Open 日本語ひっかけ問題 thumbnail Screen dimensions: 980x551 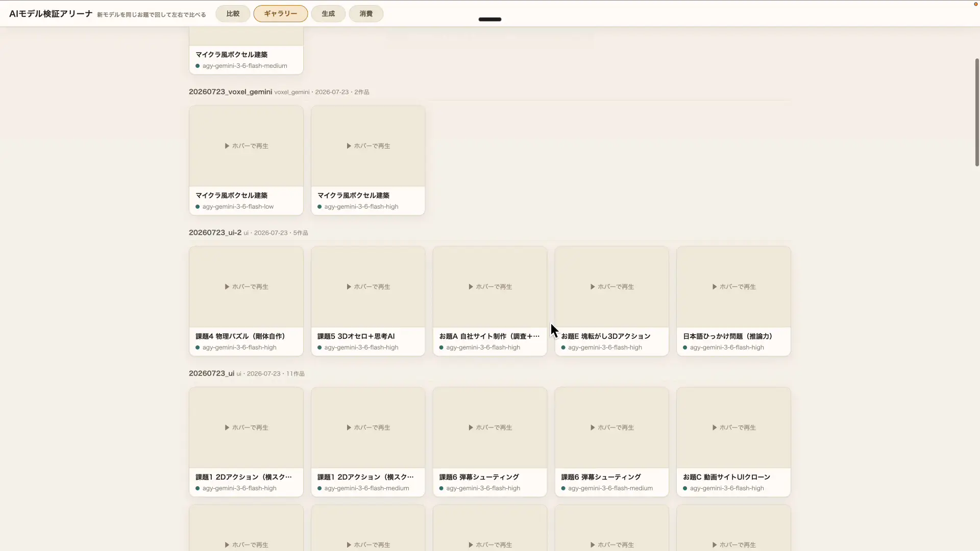click(x=733, y=287)
